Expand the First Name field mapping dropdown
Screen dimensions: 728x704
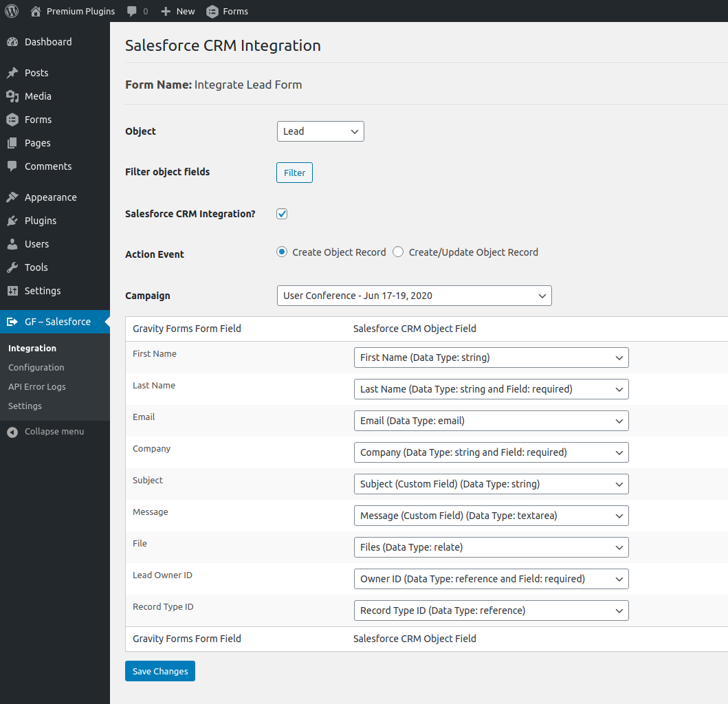(492, 357)
